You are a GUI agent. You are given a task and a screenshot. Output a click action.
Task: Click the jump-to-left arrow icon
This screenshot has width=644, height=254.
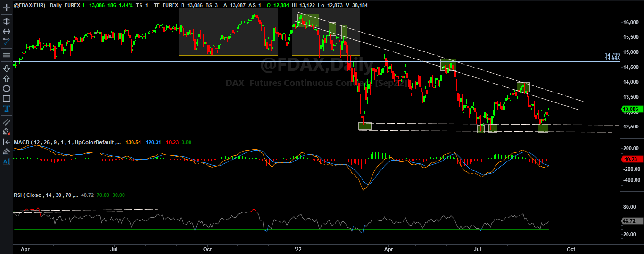point(7,142)
